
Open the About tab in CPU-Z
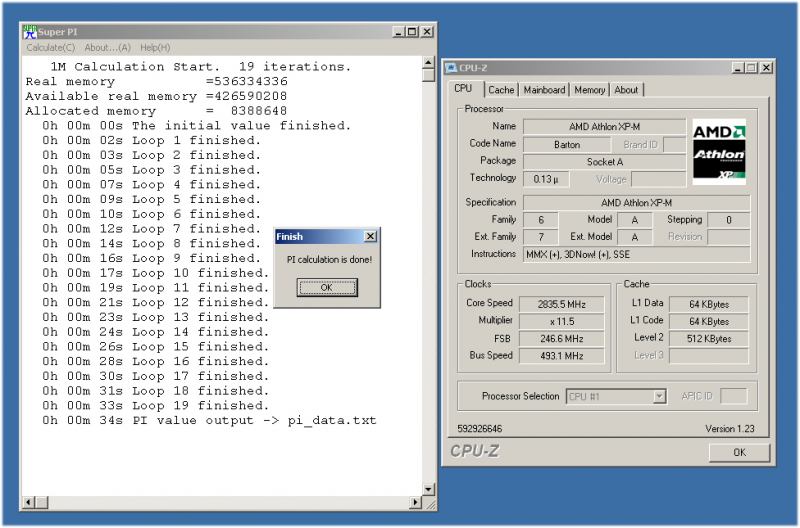[626, 90]
